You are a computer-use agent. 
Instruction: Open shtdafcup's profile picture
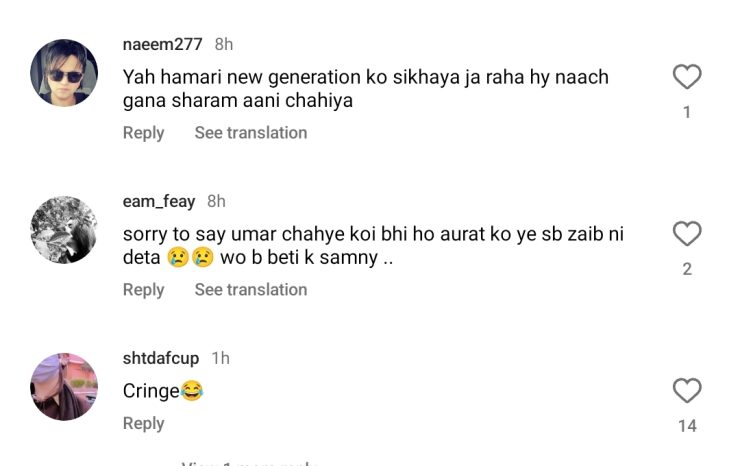64,386
